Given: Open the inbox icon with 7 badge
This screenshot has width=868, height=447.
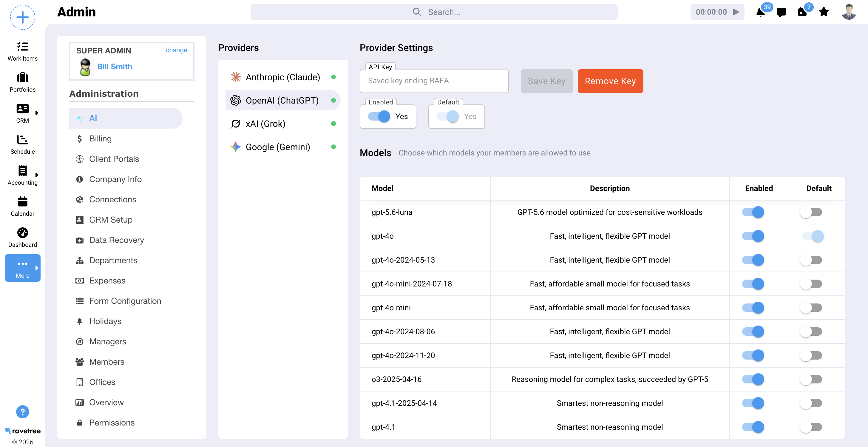Looking at the screenshot, I should 802,12.
